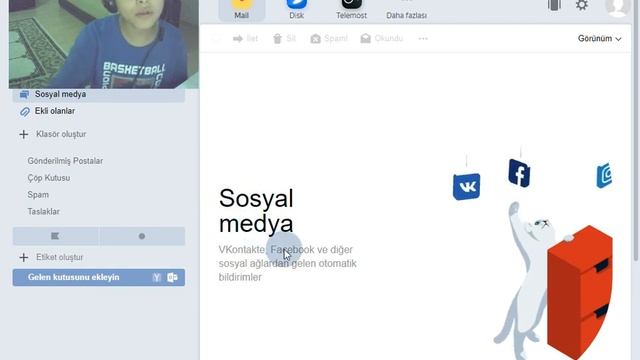Open the Mail service tab
Image resolution: width=640 pixels, height=360 pixels.
pos(241,10)
